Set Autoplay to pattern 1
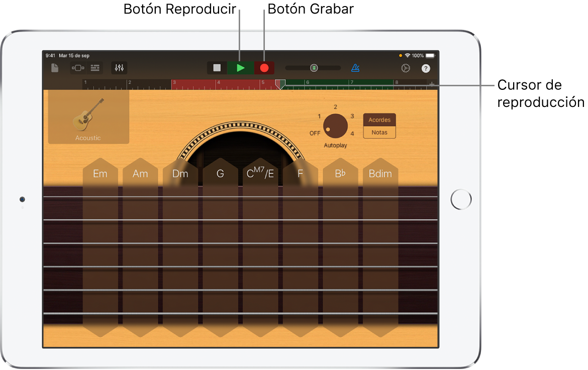This screenshot has width=588, height=370. click(319, 116)
